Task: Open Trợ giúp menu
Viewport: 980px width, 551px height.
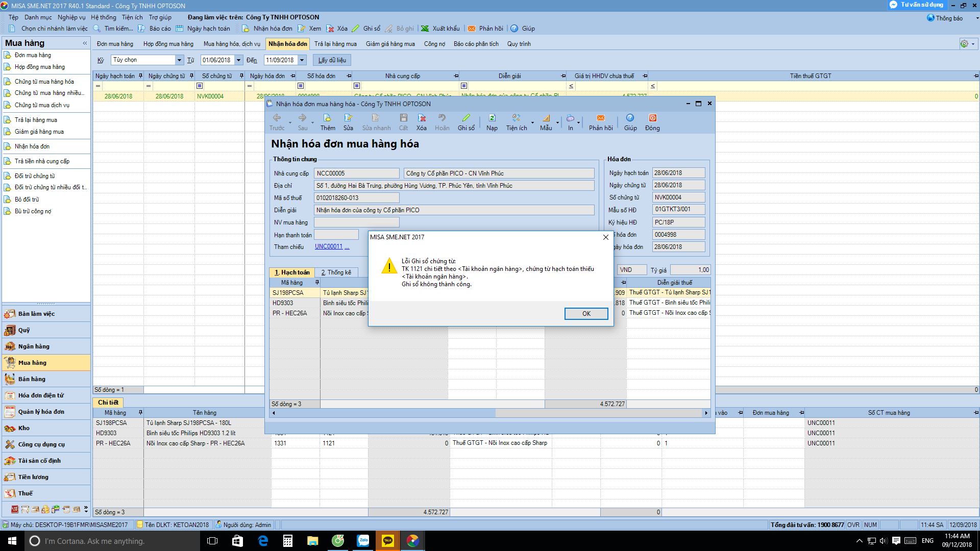Action: pyautogui.click(x=160, y=17)
